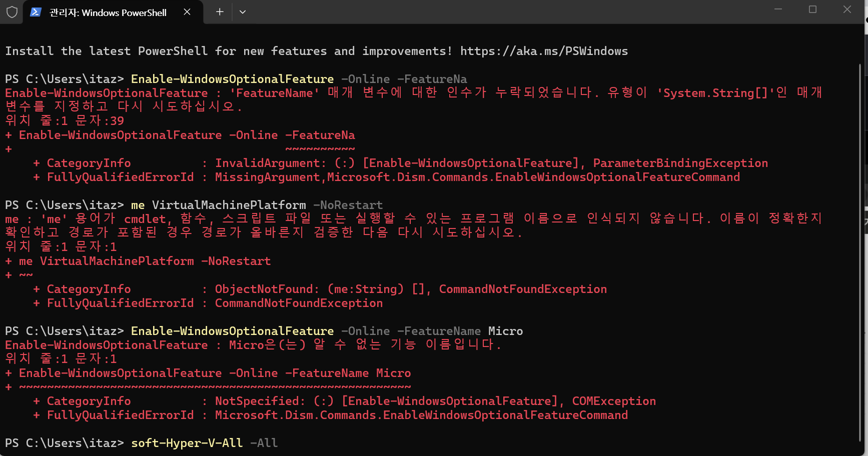Click the '-All' parameter on the last prompt

[x=264, y=443]
